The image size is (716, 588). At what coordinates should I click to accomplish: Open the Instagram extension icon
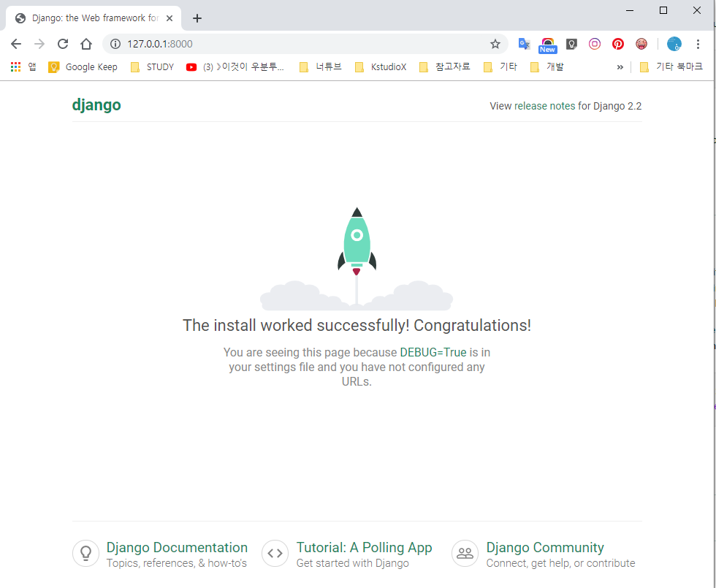[595, 44]
